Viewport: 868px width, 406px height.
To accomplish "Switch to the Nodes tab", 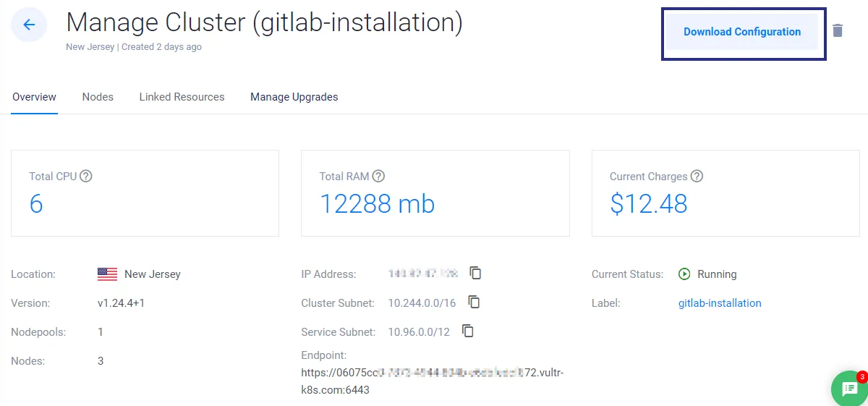I will (98, 97).
